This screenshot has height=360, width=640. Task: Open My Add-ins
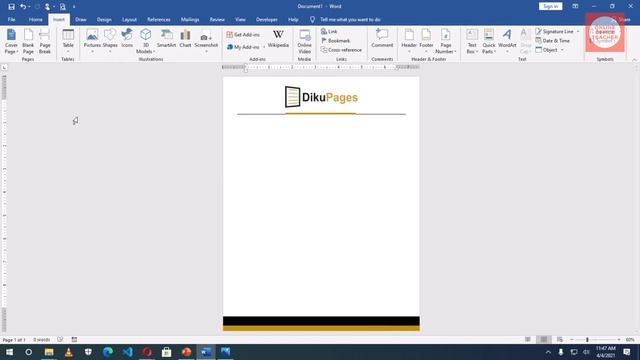tap(244, 47)
